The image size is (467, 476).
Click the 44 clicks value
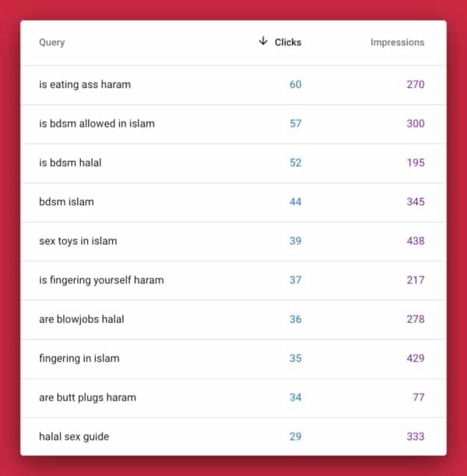click(x=295, y=202)
